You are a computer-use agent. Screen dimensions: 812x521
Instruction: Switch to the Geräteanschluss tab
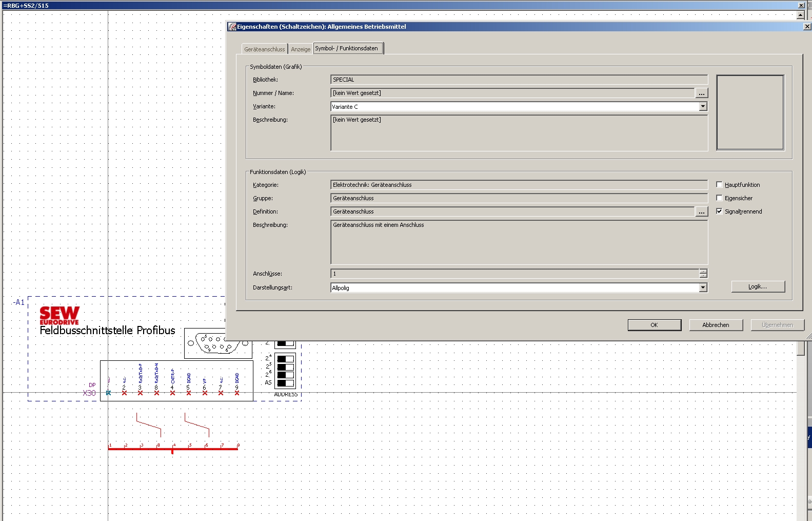click(264, 49)
